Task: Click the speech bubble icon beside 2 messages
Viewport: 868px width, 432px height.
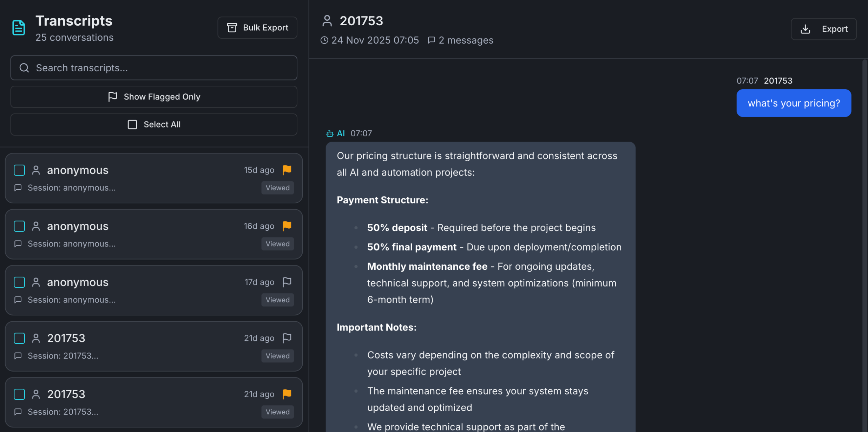Action: tap(432, 40)
